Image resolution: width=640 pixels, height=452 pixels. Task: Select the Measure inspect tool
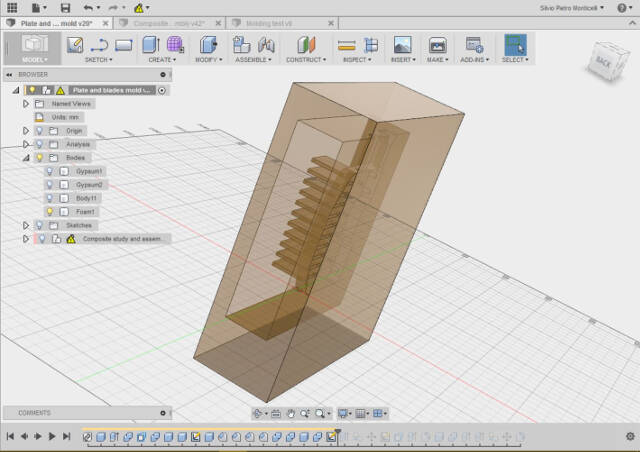click(x=347, y=45)
